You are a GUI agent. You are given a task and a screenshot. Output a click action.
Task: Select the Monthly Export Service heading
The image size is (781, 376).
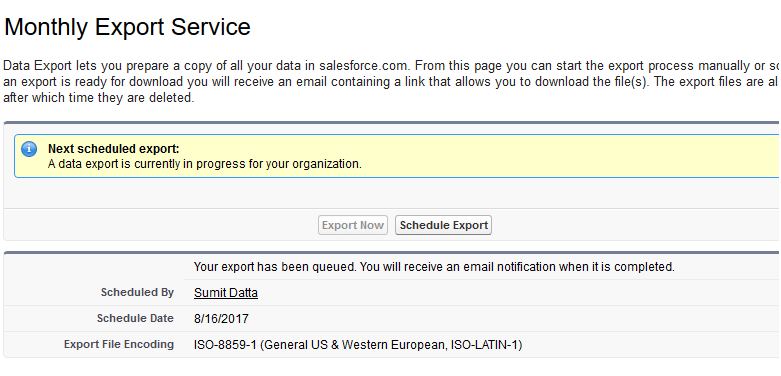coord(127,27)
